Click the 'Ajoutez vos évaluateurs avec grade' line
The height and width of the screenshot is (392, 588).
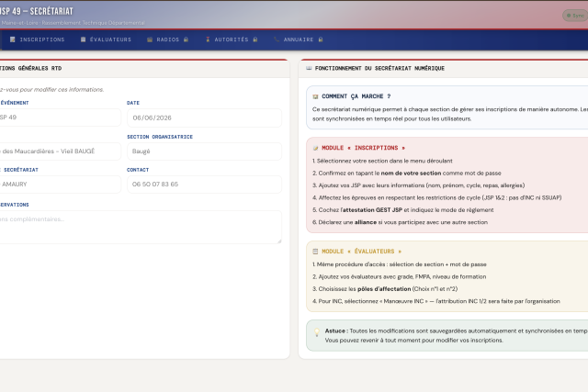pyautogui.click(x=400, y=276)
